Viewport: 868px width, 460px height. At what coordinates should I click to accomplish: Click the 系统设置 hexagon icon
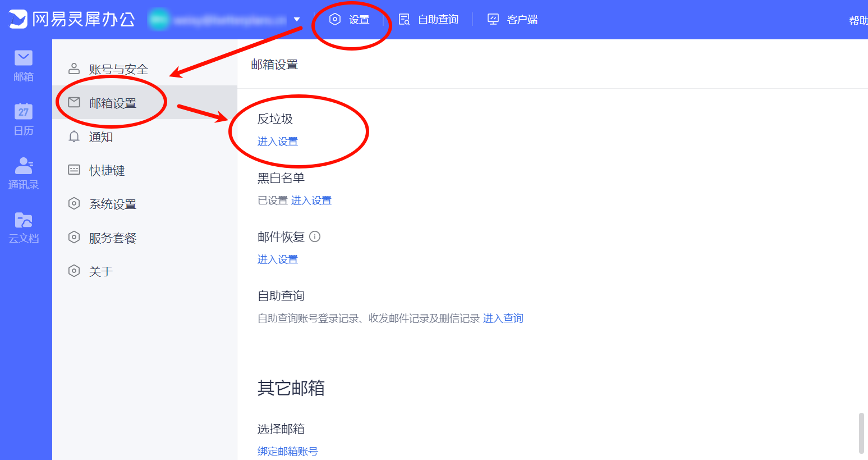point(74,203)
